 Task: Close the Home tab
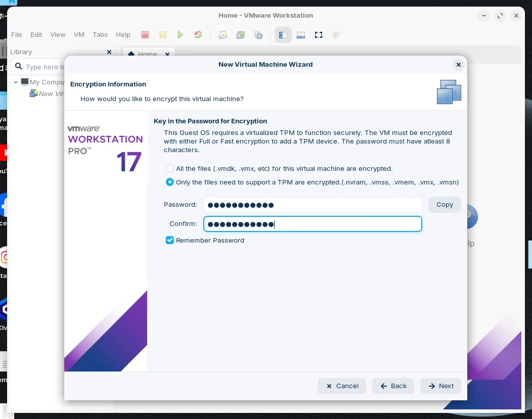(x=167, y=54)
